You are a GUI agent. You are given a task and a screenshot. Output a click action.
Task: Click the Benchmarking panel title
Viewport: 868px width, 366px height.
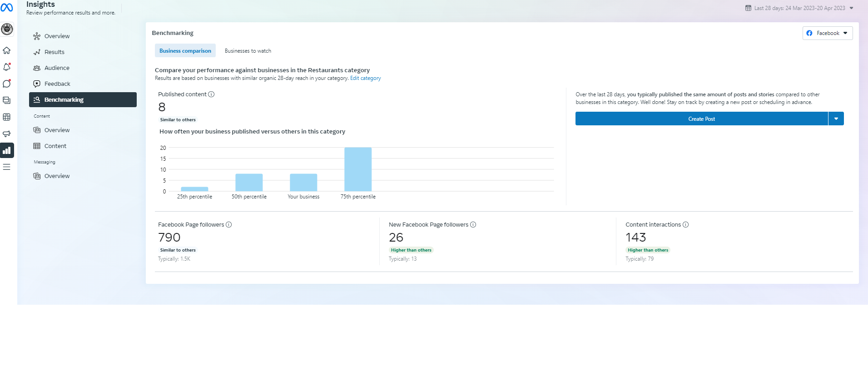[x=173, y=33]
